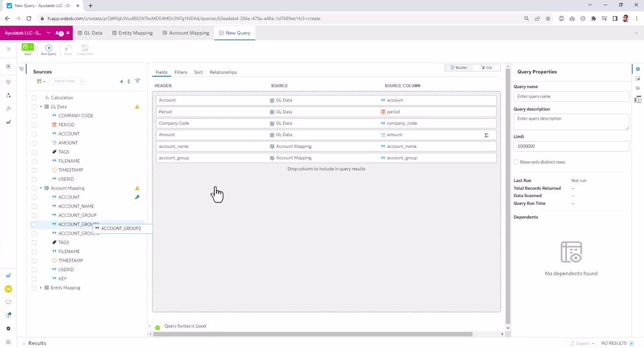Open the browser extensions puzzle icon
The height and width of the screenshot is (348, 644).
[x=594, y=19]
